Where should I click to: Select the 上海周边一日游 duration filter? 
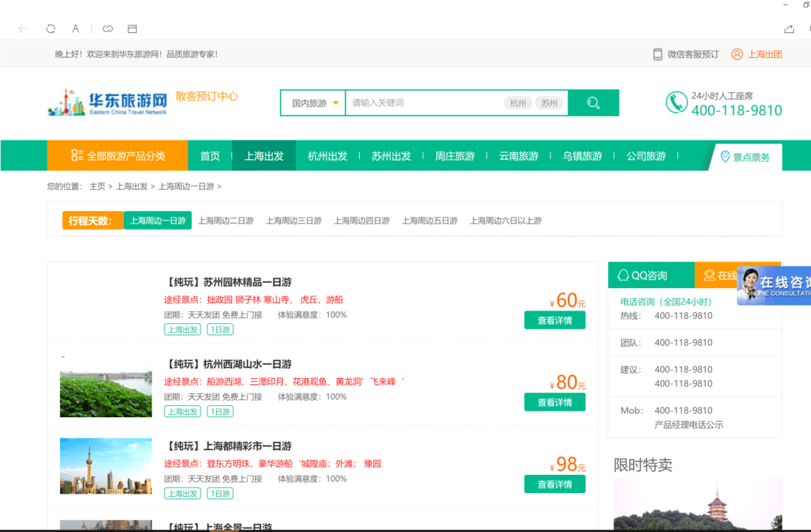pos(158,221)
